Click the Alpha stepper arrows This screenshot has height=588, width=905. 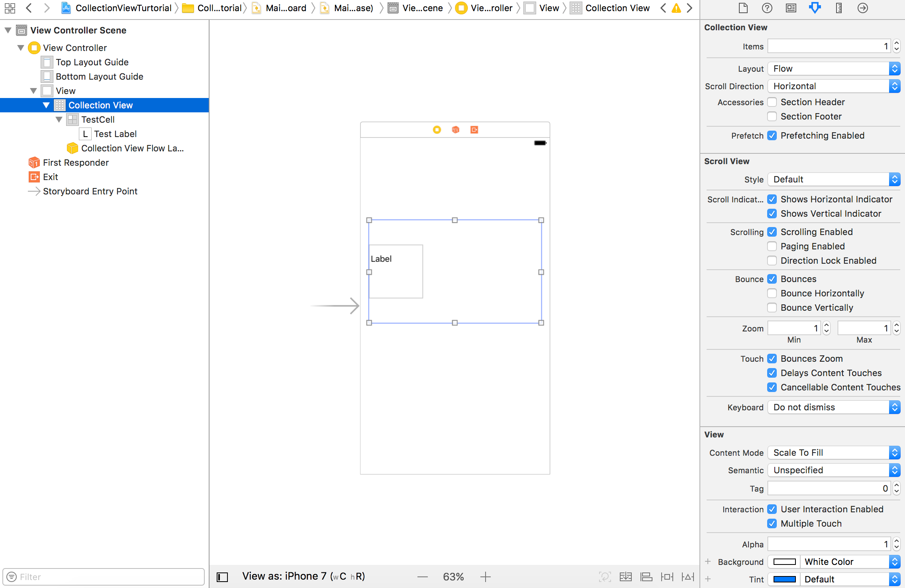pos(897,545)
